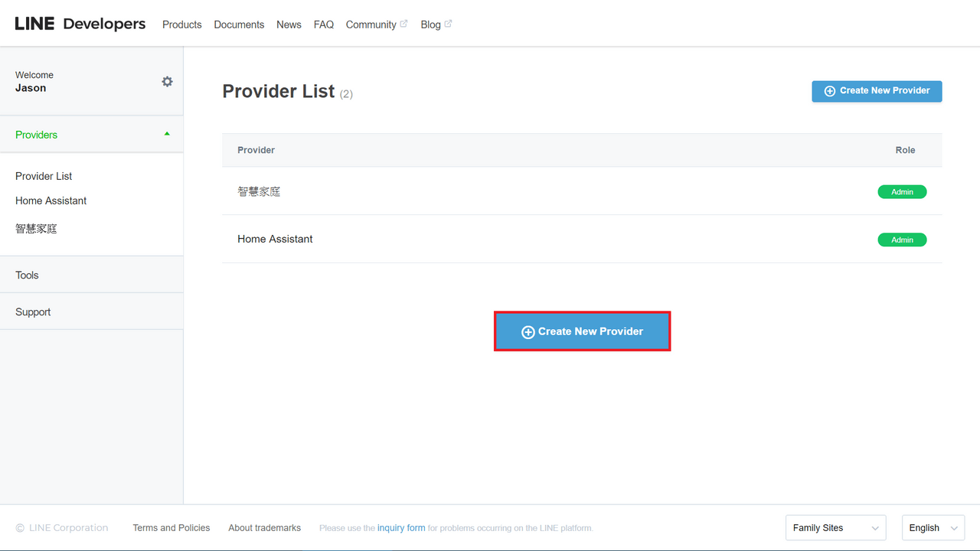Screen dimensions: 980x551
Task: Open the Support sidebar section
Action: [92, 311]
